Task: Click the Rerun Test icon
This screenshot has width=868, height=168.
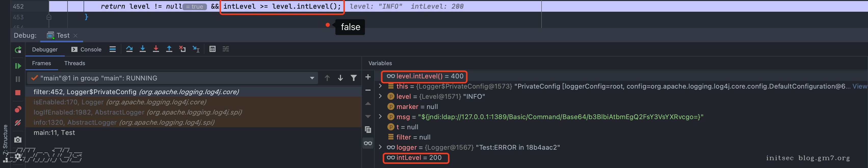Action: click(x=18, y=50)
